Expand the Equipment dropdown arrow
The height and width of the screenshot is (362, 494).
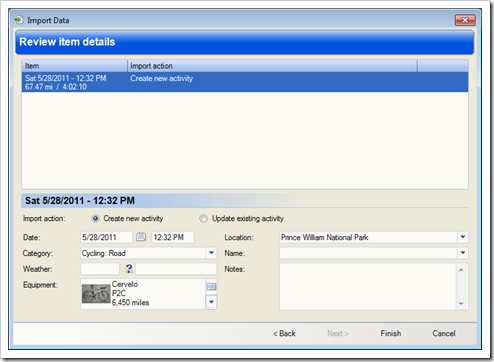click(x=211, y=302)
